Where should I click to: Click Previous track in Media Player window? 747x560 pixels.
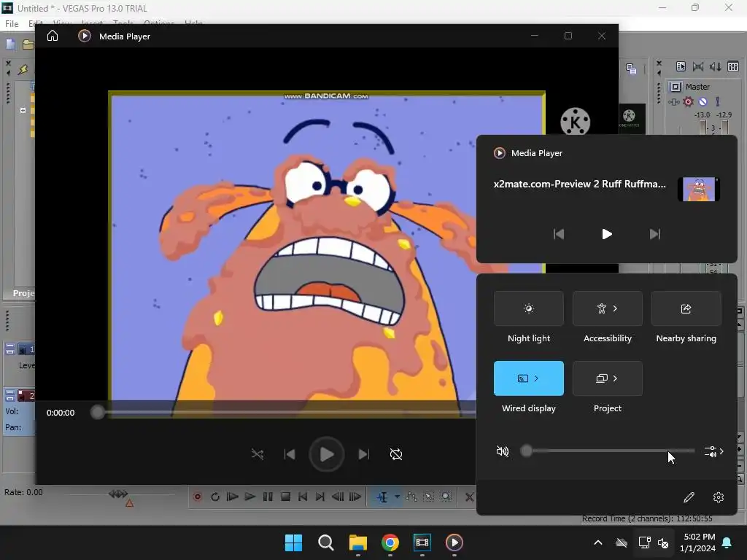pos(290,454)
